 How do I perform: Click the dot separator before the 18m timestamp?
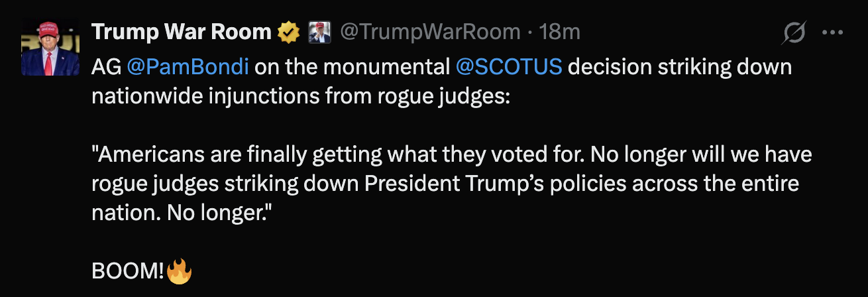[x=530, y=32]
